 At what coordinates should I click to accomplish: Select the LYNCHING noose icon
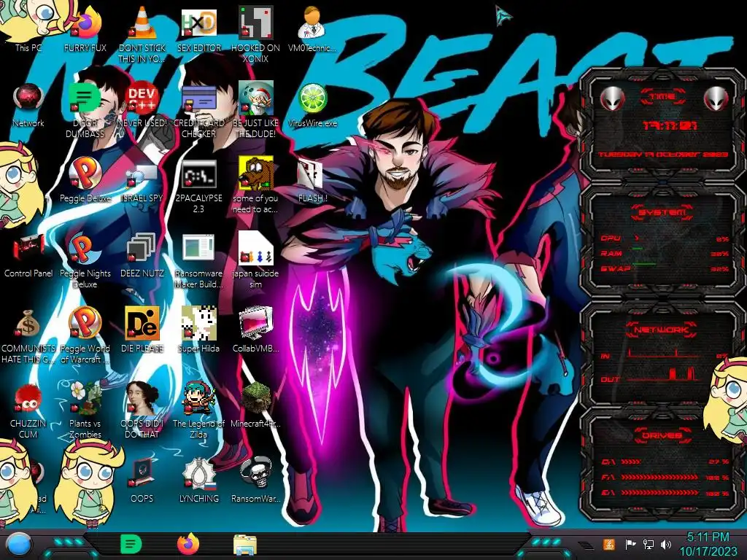198,480
